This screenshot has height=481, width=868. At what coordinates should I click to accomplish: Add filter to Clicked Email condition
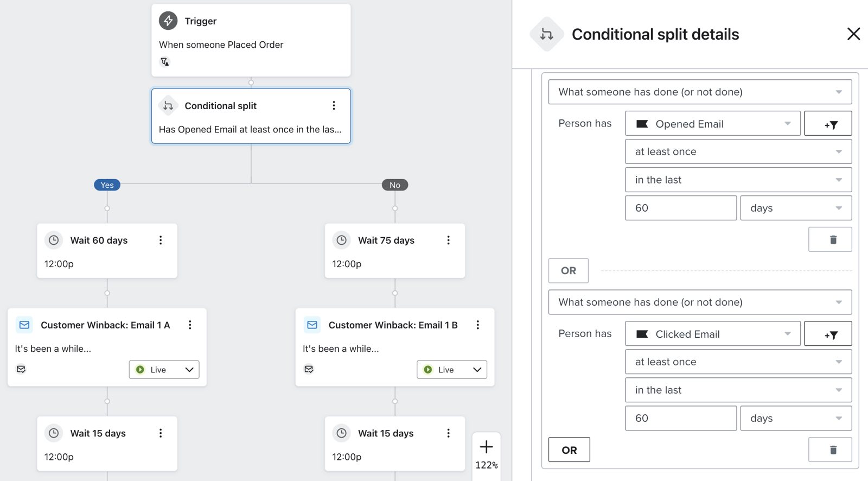tap(827, 334)
